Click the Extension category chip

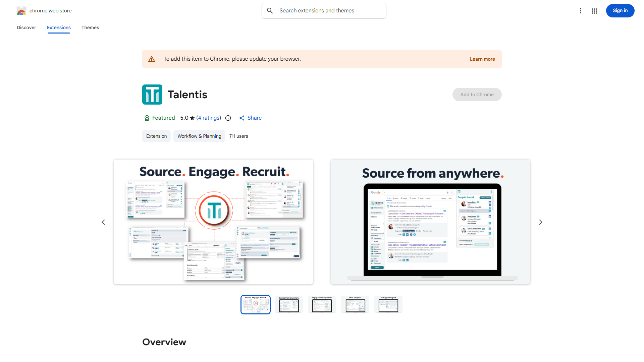[156, 136]
